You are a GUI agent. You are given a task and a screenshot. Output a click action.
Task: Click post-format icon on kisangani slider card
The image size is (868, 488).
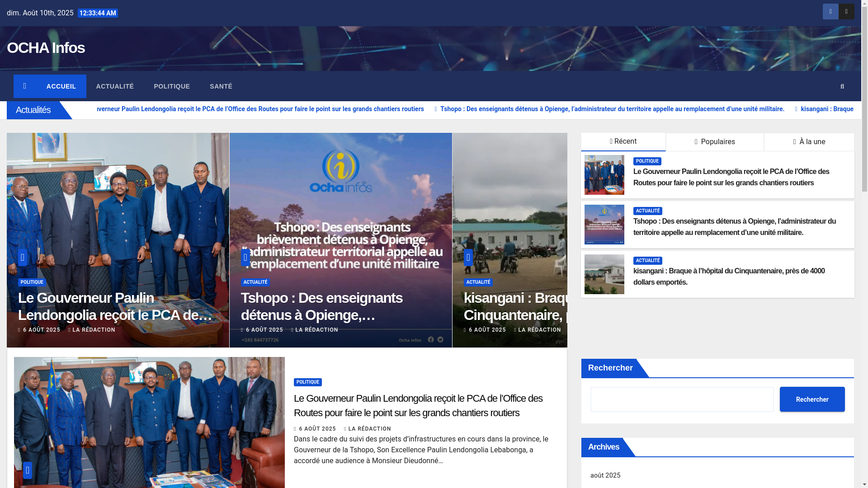coord(468,258)
